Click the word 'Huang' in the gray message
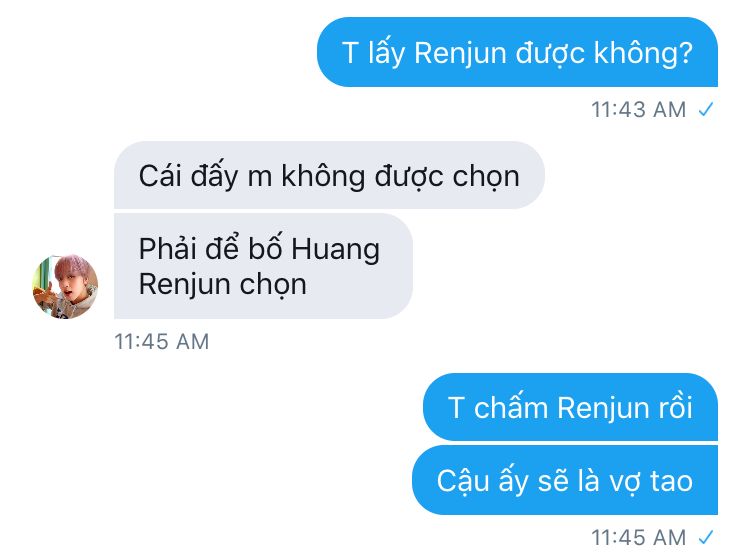Screen dimensions: 750x554 click(335, 250)
